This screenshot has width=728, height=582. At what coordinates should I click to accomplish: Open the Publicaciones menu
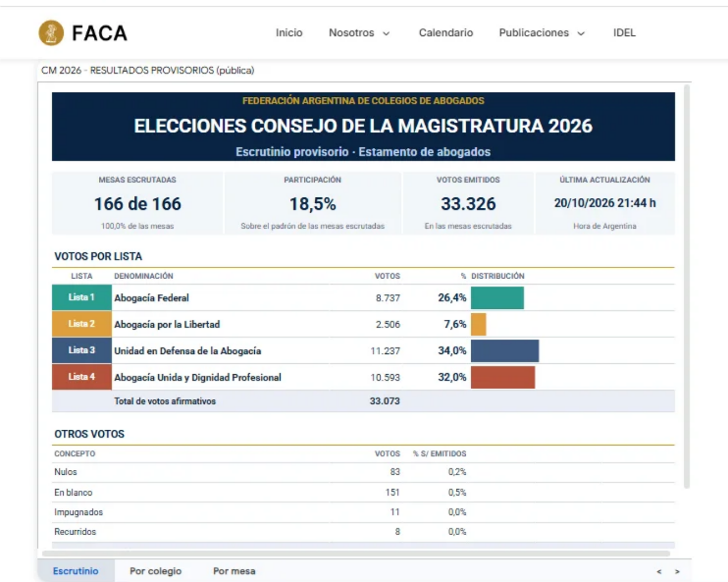point(534,32)
